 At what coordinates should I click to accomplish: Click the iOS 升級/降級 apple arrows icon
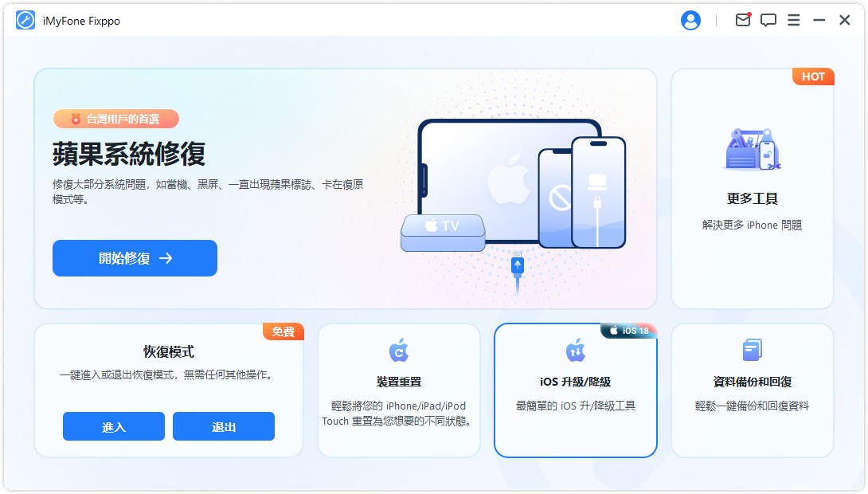(x=575, y=350)
